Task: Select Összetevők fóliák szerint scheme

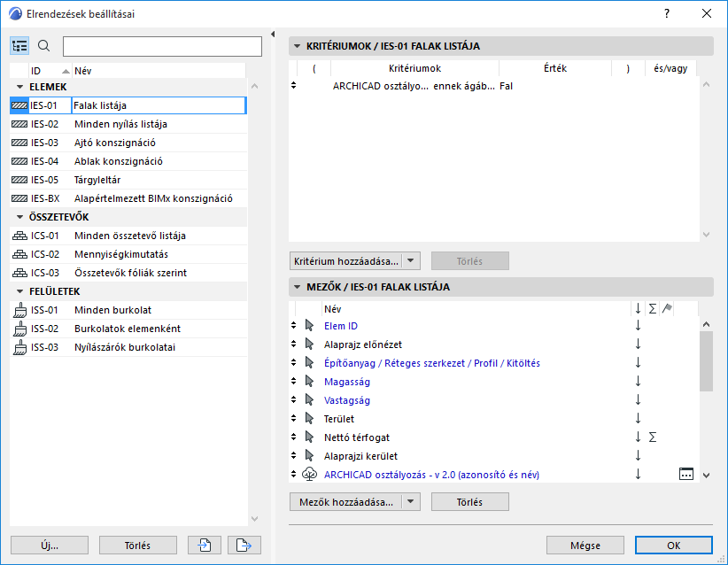Action: pos(128,273)
